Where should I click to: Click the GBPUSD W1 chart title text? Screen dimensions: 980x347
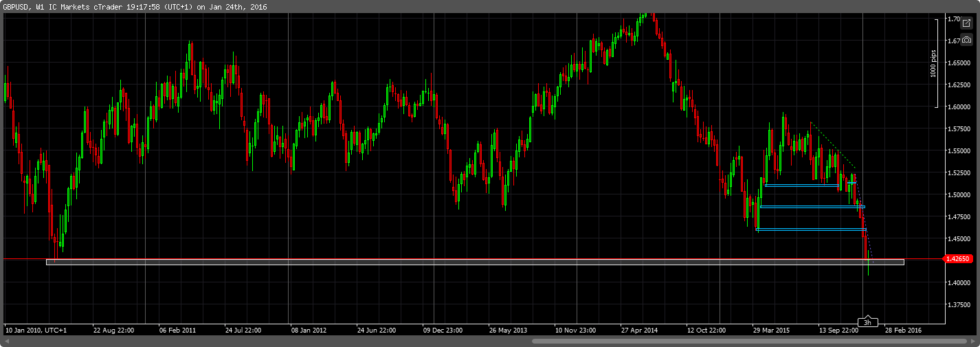coord(135,7)
